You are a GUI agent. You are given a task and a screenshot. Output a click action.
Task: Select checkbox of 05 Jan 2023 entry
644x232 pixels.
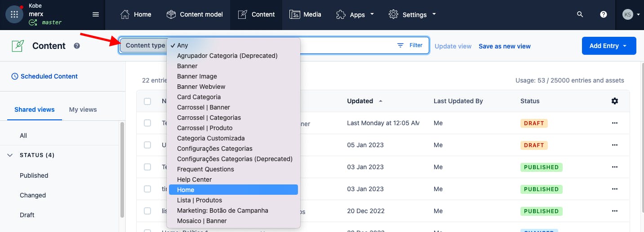[x=147, y=145]
